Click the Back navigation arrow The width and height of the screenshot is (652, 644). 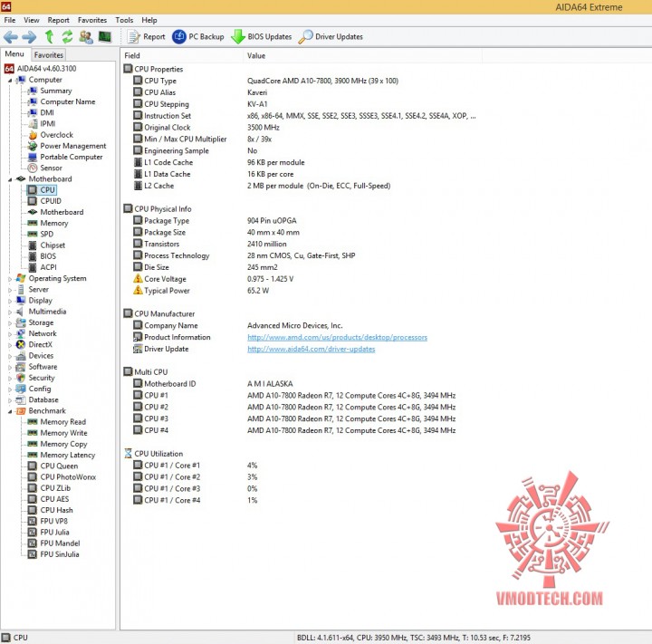pyautogui.click(x=11, y=37)
